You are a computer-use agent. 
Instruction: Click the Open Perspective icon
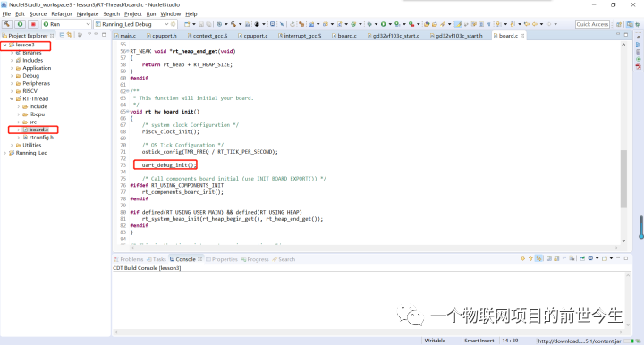click(x=619, y=24)
